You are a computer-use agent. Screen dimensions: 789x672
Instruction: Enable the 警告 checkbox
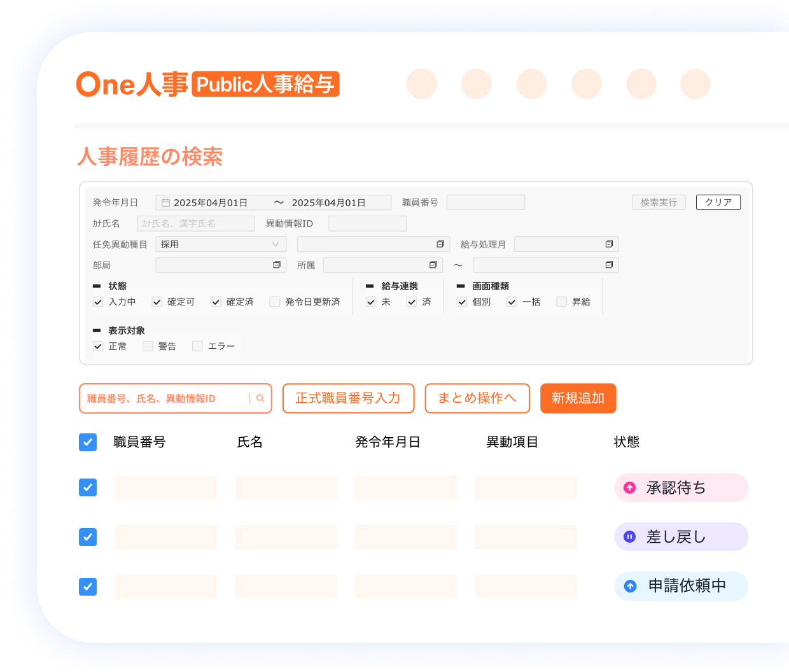pyautogui.click(x=148, y=346)
